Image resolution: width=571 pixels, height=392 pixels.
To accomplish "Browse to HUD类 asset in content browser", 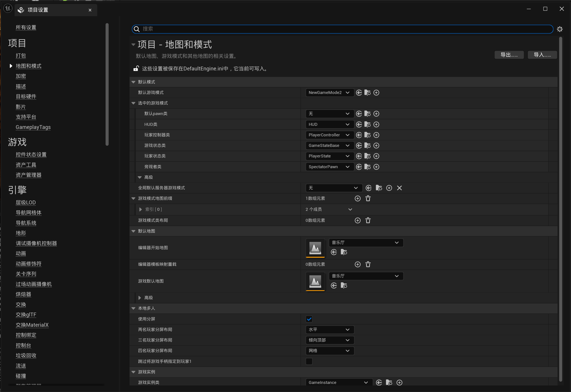I will pos(367,124).
